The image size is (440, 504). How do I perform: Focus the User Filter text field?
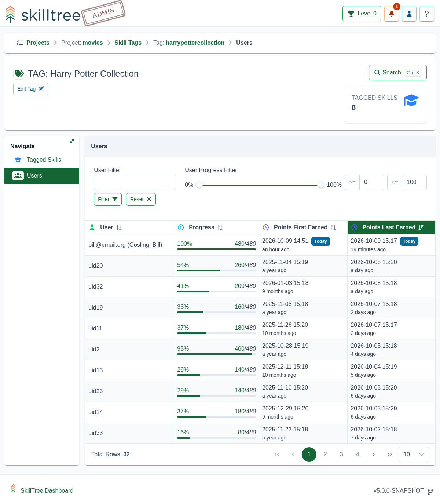pos(135,182)
